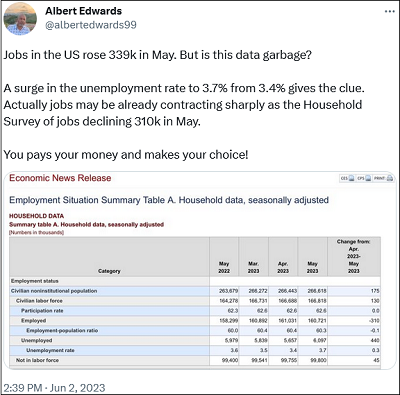The width and height of the screenshot is (400, 395).
Task: Click the Not in labor force row
Action: point(195,360)
